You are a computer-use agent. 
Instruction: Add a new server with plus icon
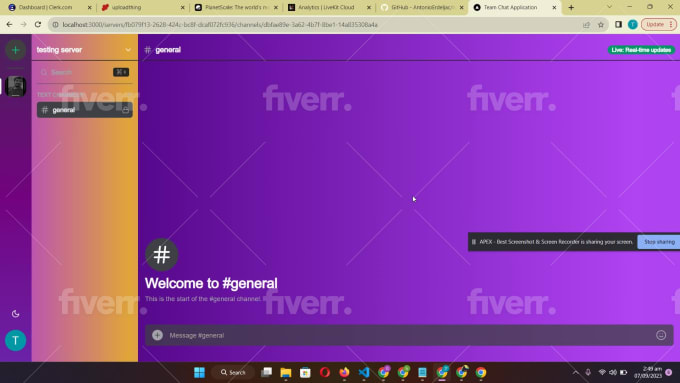coord(16,50)
